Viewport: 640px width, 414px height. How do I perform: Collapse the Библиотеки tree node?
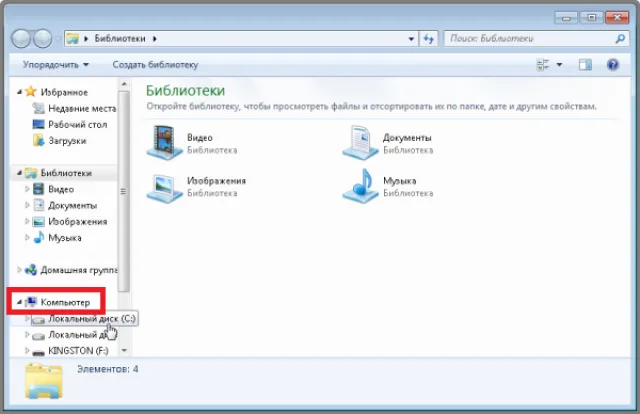coord(19,174)
